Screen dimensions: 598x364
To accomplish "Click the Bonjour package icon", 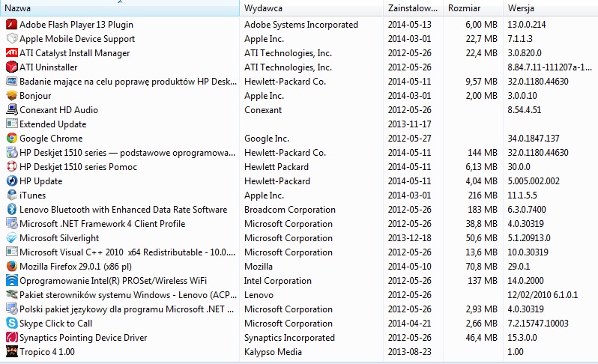I will (x=12, y=96).
